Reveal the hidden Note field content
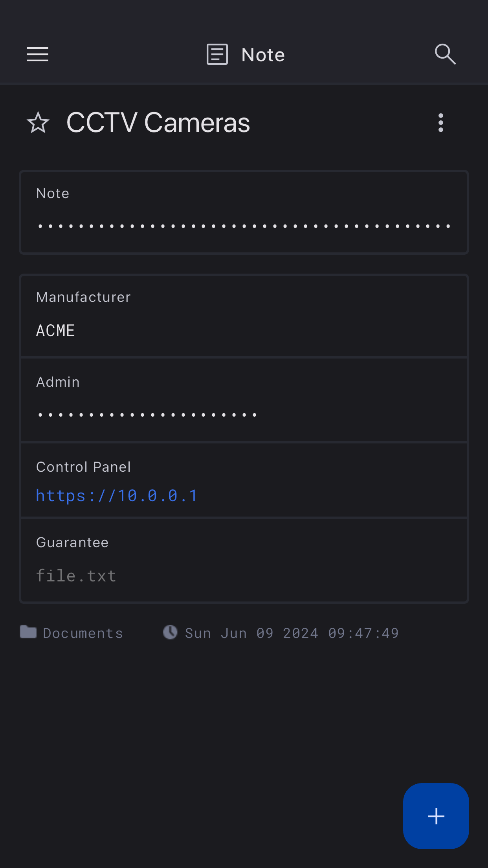The image size is (488, 868). pyautogui.click(x=244, y=226)
